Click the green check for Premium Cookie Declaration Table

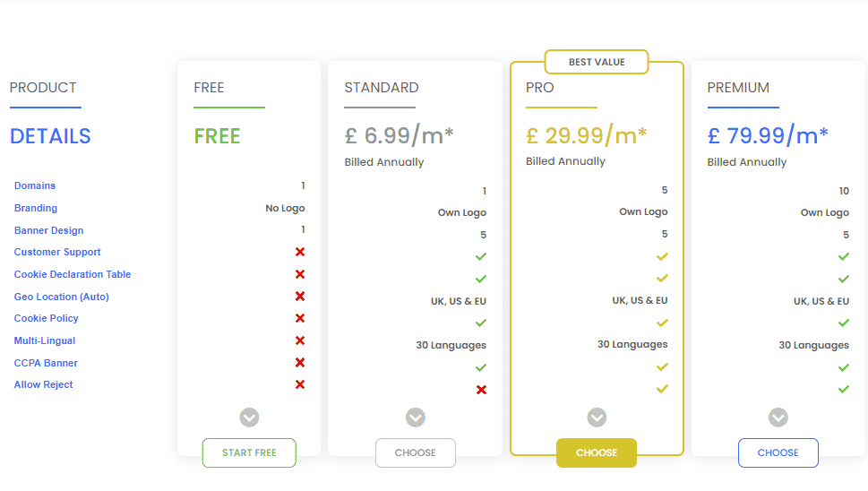point(843,279)
